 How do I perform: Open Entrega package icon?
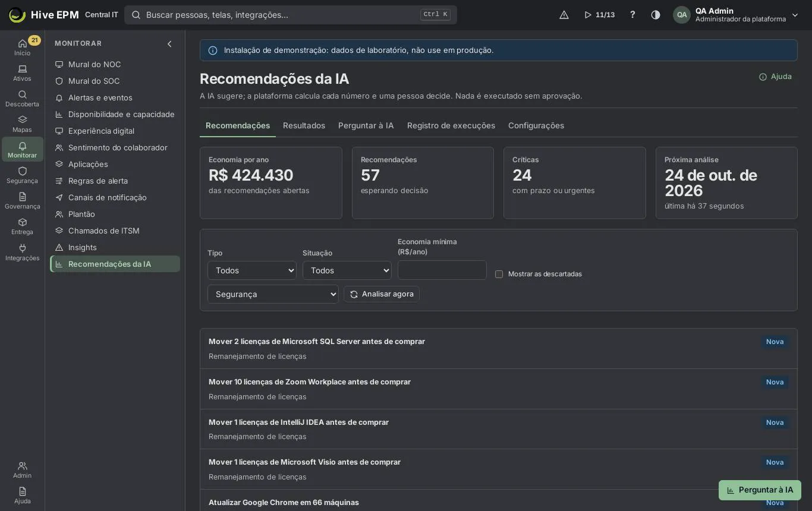pos(22,226)
